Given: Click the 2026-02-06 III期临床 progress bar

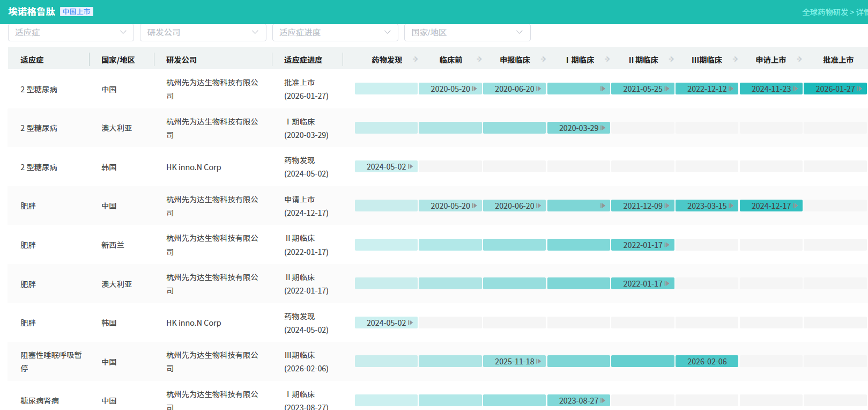Looking at the screenshot, I should (x=707, y=362).
